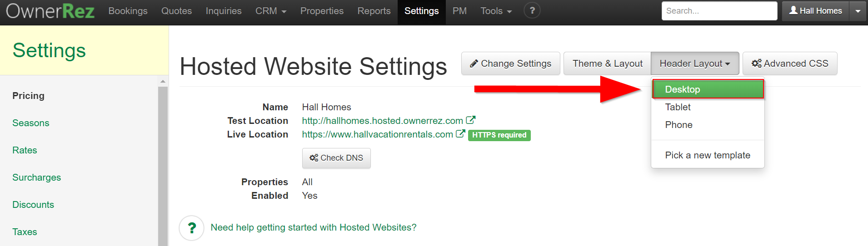Open the user account caret dropdown
The width and height of the screenshot is (868, 246).
pos(858,11)
